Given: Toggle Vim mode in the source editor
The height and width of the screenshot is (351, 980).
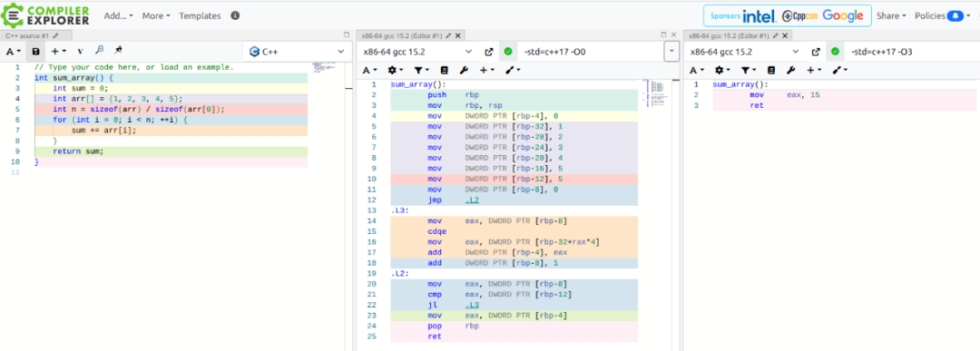Looking at the screenshot, I should click(80, 51).
